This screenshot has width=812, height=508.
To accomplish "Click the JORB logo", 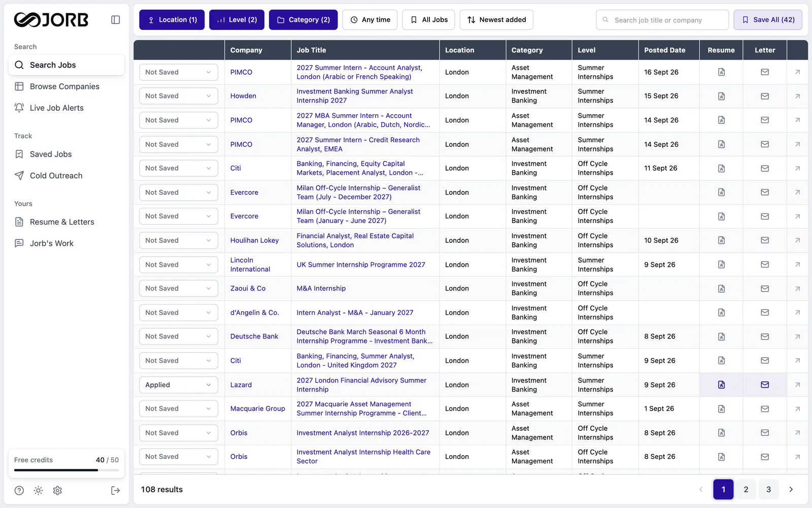I will click(51, 20).
